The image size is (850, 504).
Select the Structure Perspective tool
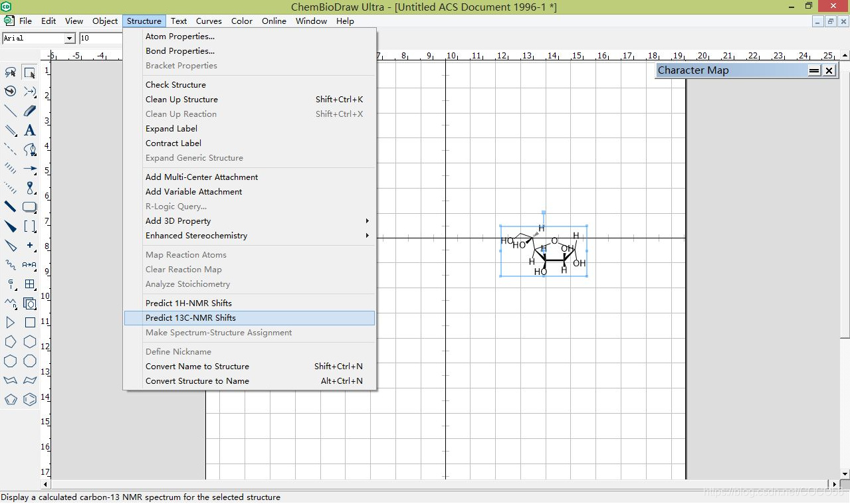click(x=11, y=91)
